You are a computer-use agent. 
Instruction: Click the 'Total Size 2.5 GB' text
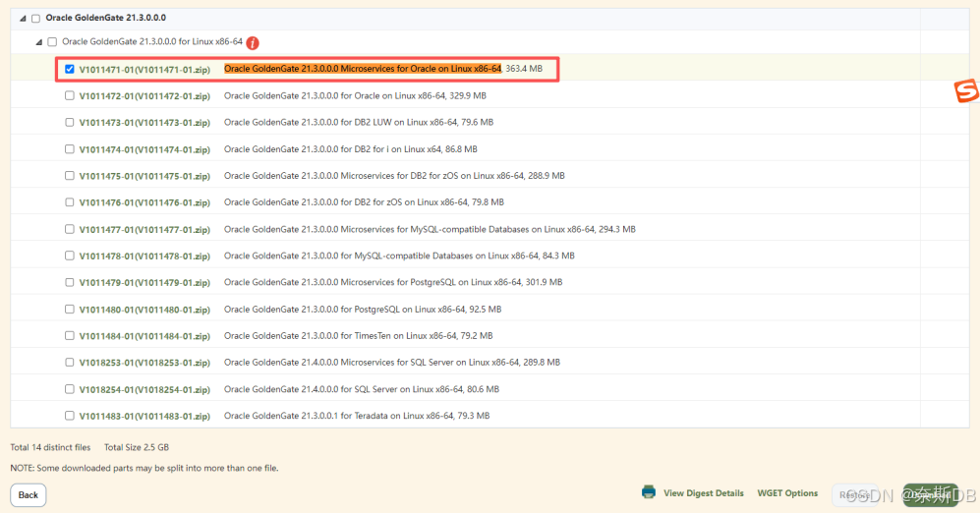click(x=137, y=447)
